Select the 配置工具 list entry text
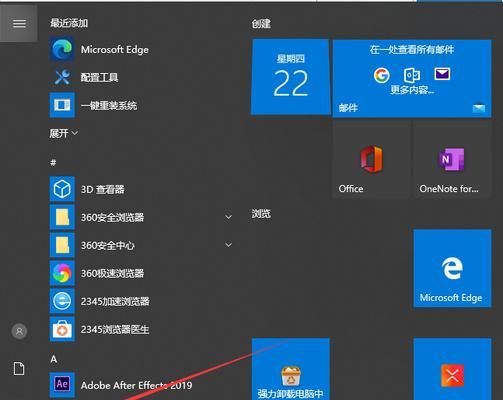Viewport: 503px width, 400px height. pos(99,77)
